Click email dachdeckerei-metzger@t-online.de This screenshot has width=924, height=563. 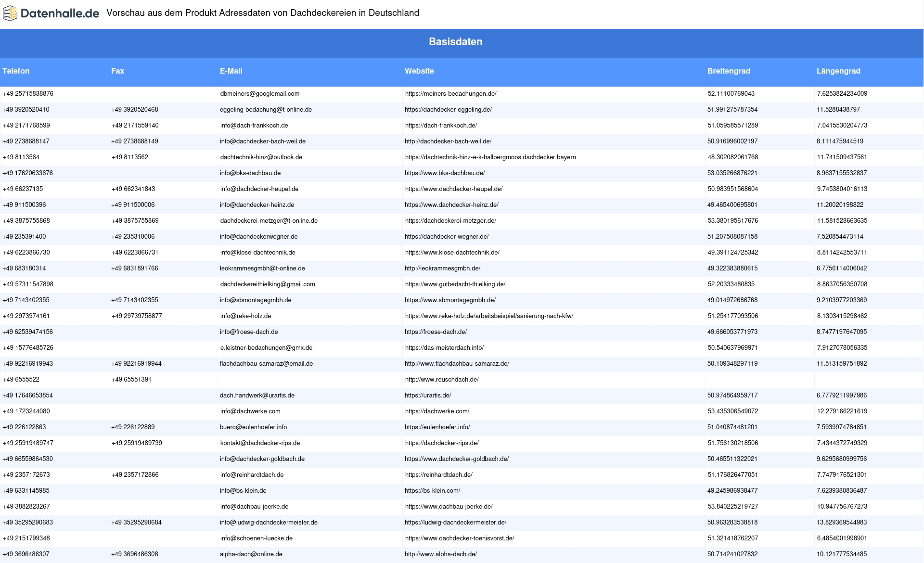point(269,221)
